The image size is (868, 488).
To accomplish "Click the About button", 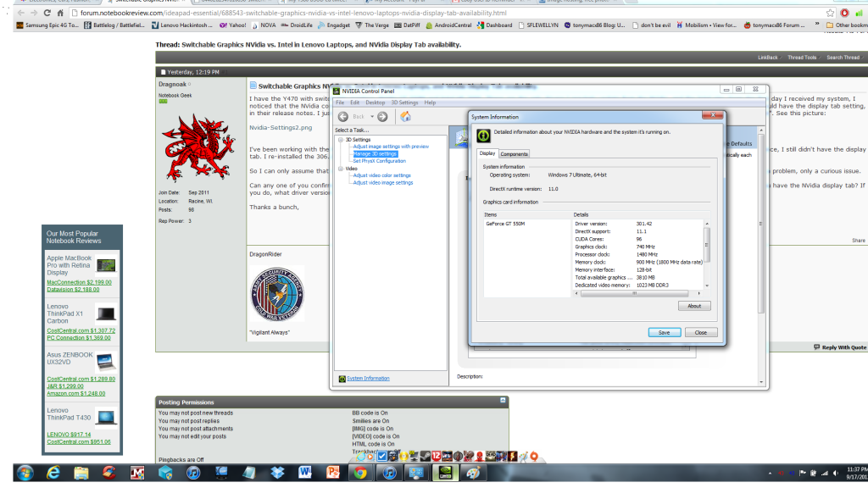I will [694, 306].
